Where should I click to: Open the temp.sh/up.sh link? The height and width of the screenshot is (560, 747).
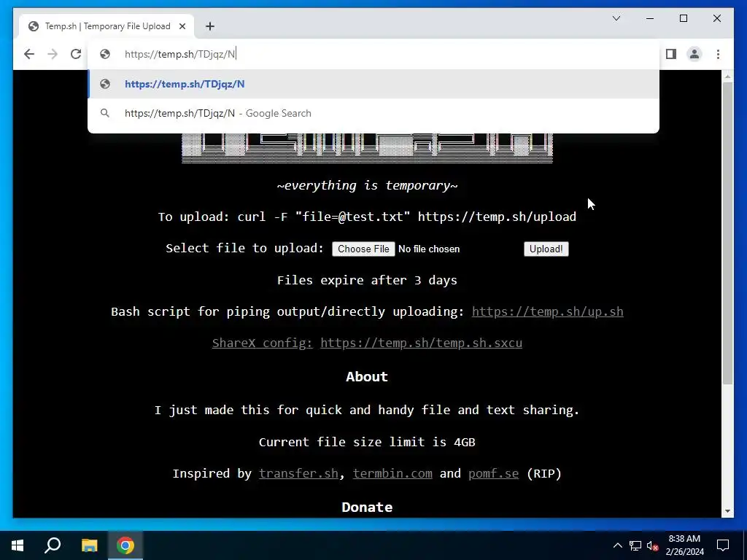(x=547, y=311)
